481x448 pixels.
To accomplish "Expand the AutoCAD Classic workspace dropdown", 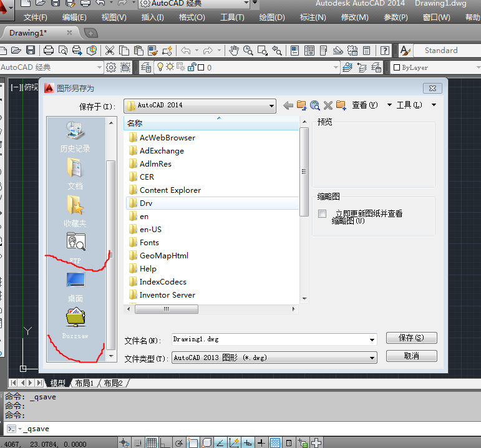I will point(99,67).
